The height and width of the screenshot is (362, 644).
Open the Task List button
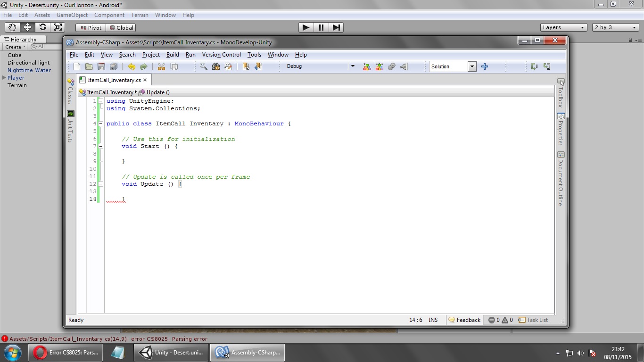(533, 320)
